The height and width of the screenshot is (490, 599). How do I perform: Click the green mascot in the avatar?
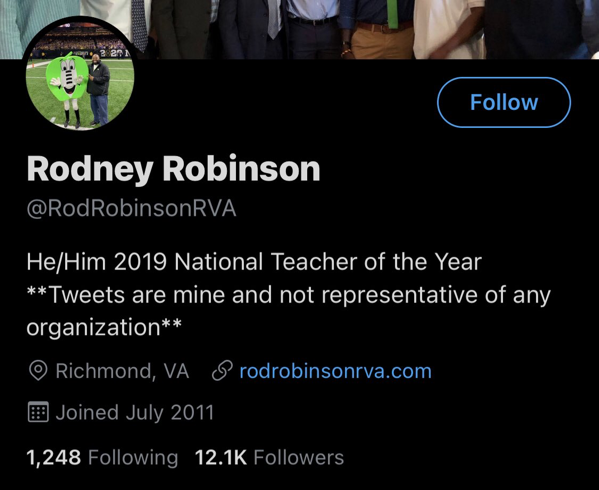point(67,87)
